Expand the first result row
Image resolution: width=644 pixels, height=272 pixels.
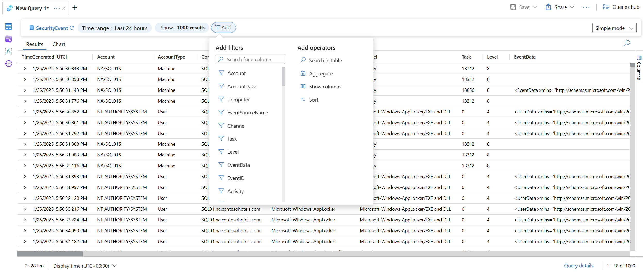click(x=25, y=69)
